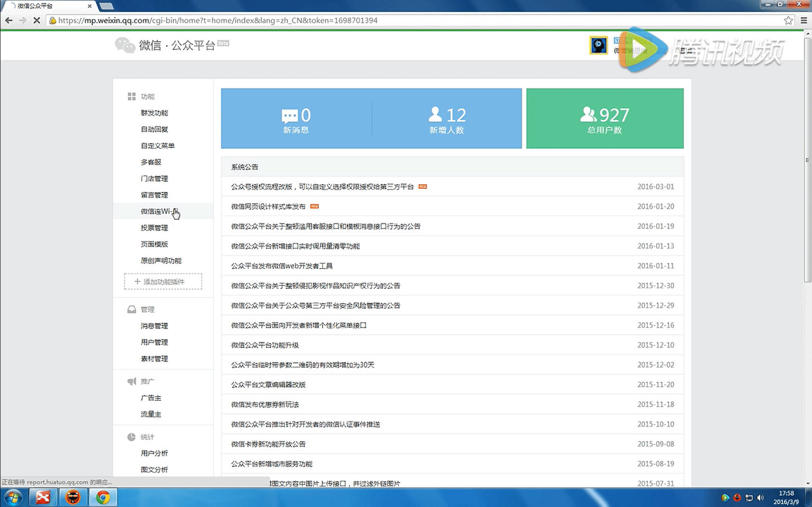Open announcement 微信公众平台功能升级

point(265,345)
